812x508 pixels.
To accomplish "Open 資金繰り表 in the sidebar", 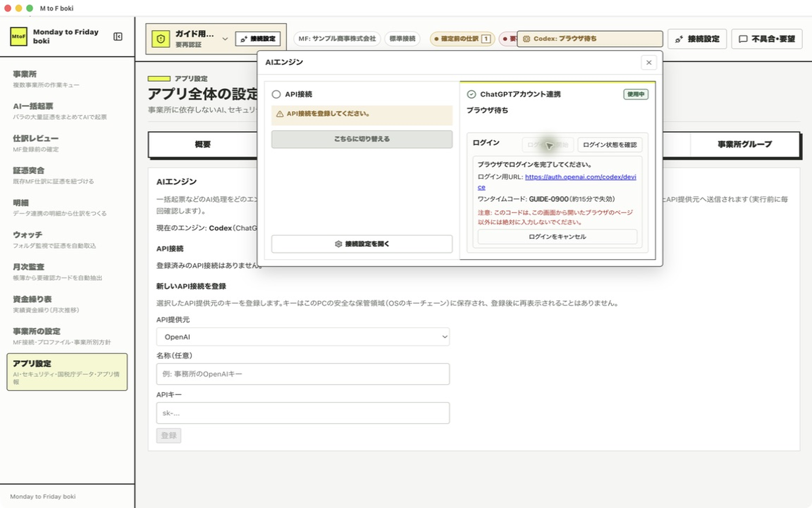I will [67, 304].
